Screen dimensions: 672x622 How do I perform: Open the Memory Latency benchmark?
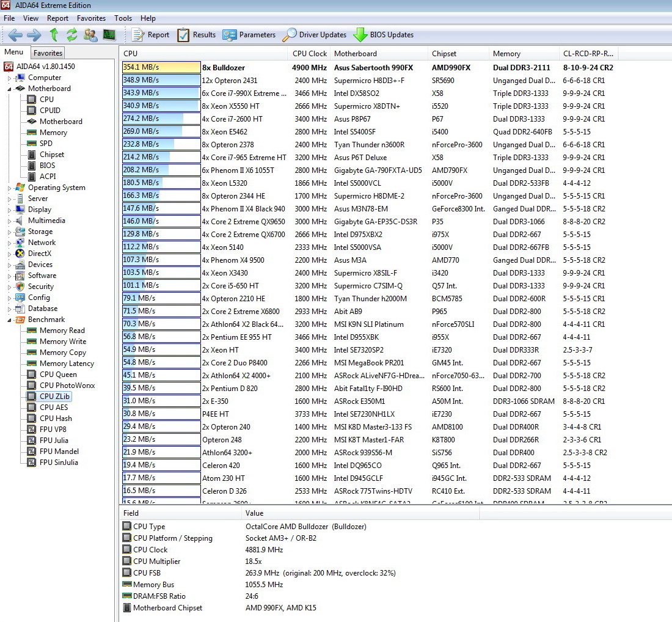pos(67,364)
